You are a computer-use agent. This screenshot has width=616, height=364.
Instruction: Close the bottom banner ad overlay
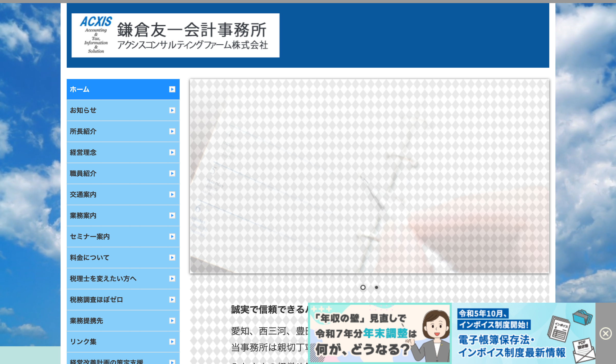(x=605, y=333)
